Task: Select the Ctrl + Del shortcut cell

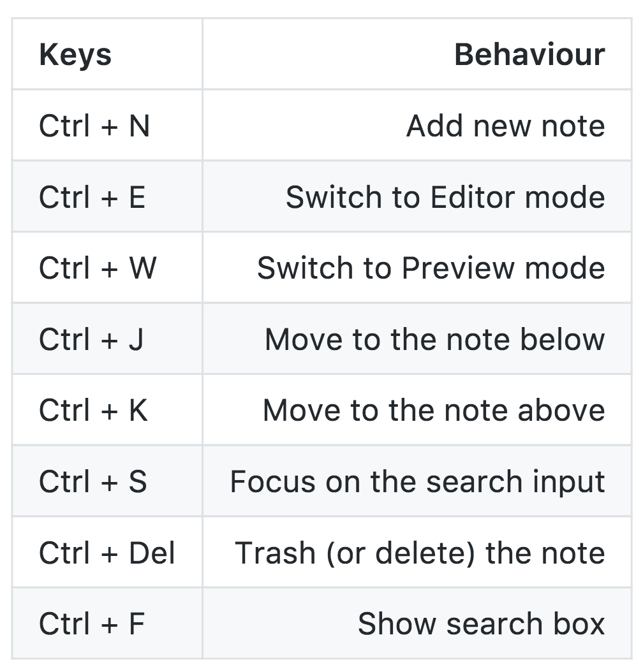Action: (107, 552)
